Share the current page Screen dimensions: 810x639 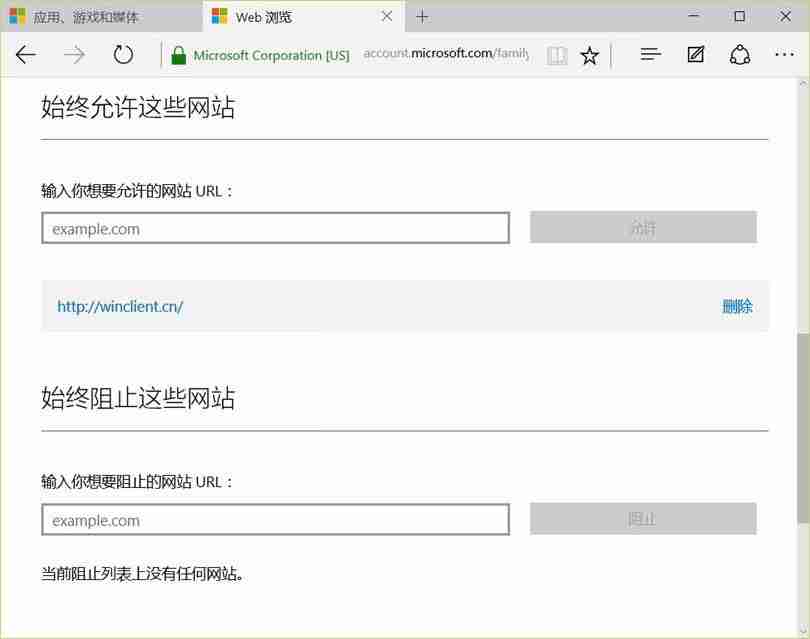739,55
